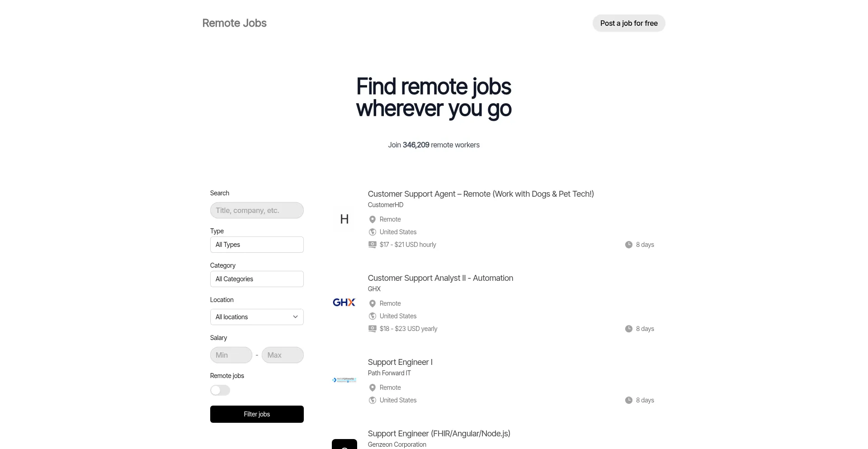The height and width of the screenshot is (449, 868).
Task: Click the Remote Jobs site logo
Action: pyautogui.click(x=234, y=23)
